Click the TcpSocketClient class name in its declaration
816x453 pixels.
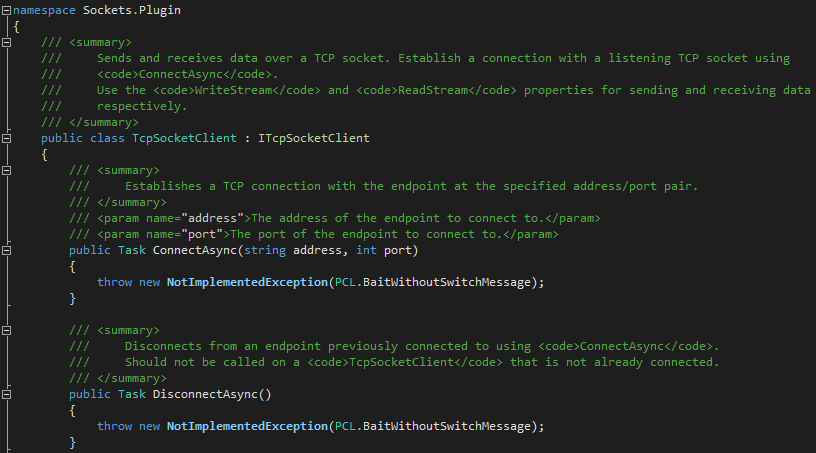coord(184,138)
